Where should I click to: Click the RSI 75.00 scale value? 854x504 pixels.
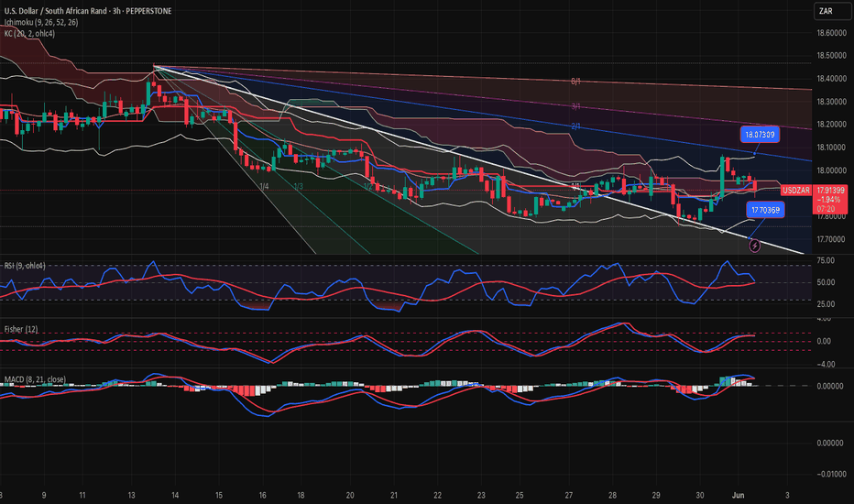826,260
